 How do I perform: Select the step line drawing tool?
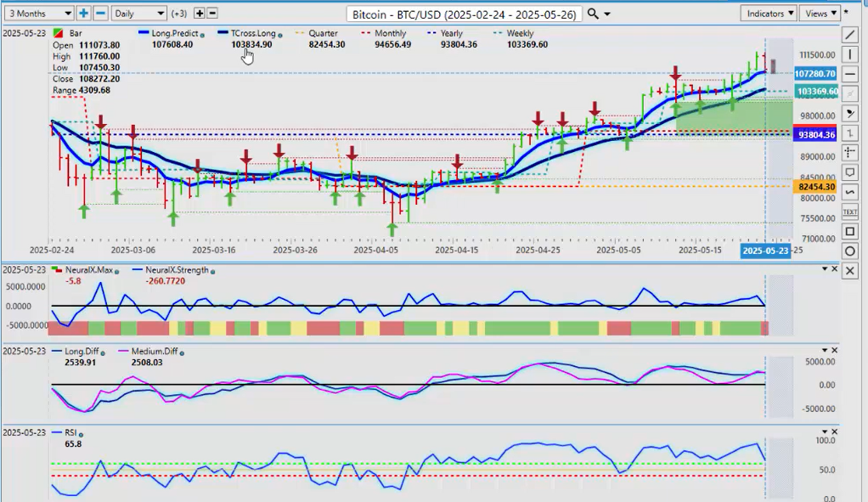point(849,133)
